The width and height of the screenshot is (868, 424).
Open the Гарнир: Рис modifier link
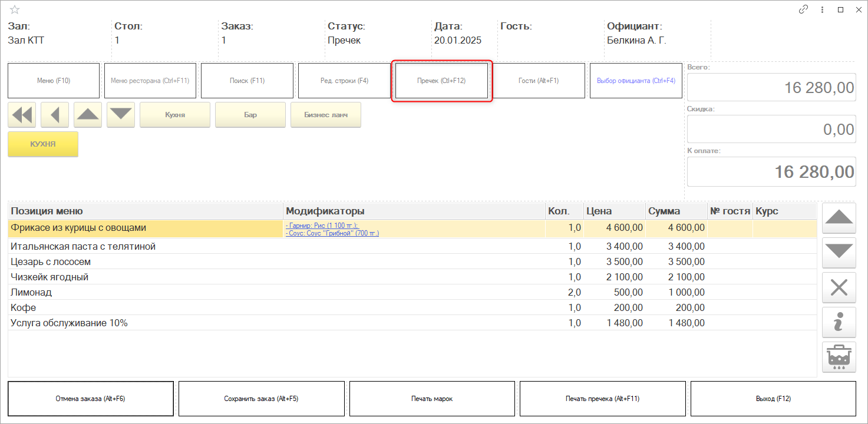coord(322,225)
